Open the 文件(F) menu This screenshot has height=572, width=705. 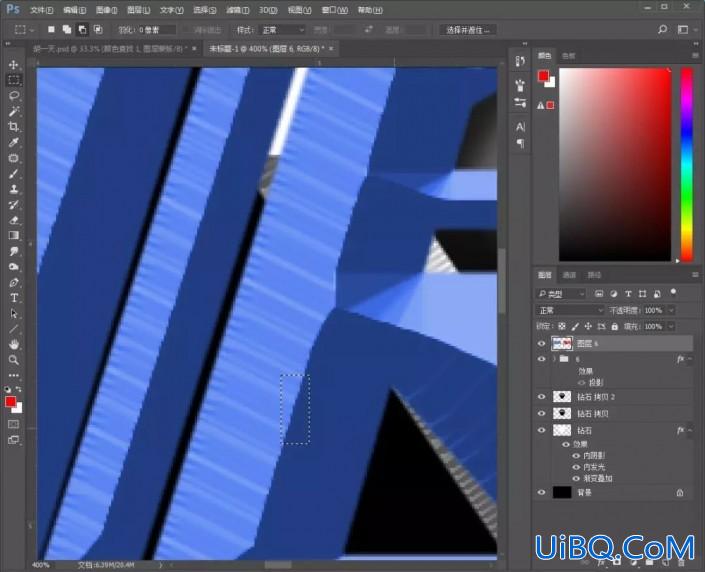coord(41,10)
